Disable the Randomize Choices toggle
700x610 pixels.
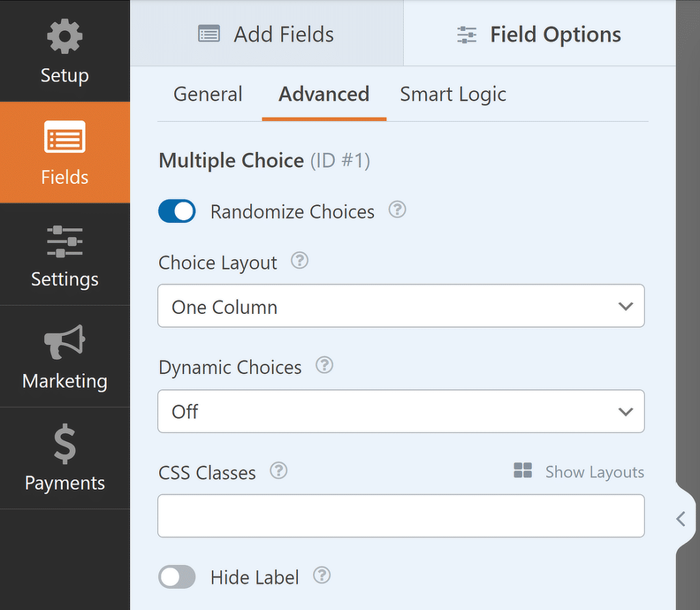tap(176, 211)
